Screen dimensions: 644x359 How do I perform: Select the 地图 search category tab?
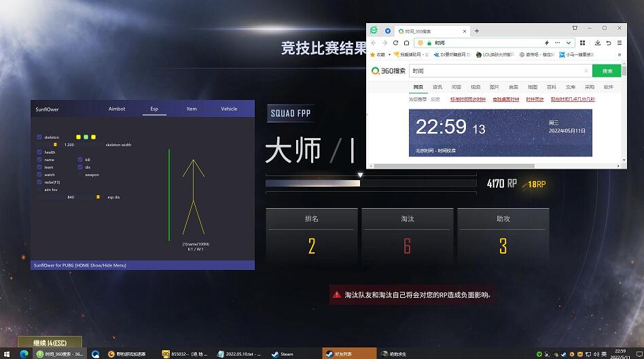pyautogui.click(x=533, y=87)
